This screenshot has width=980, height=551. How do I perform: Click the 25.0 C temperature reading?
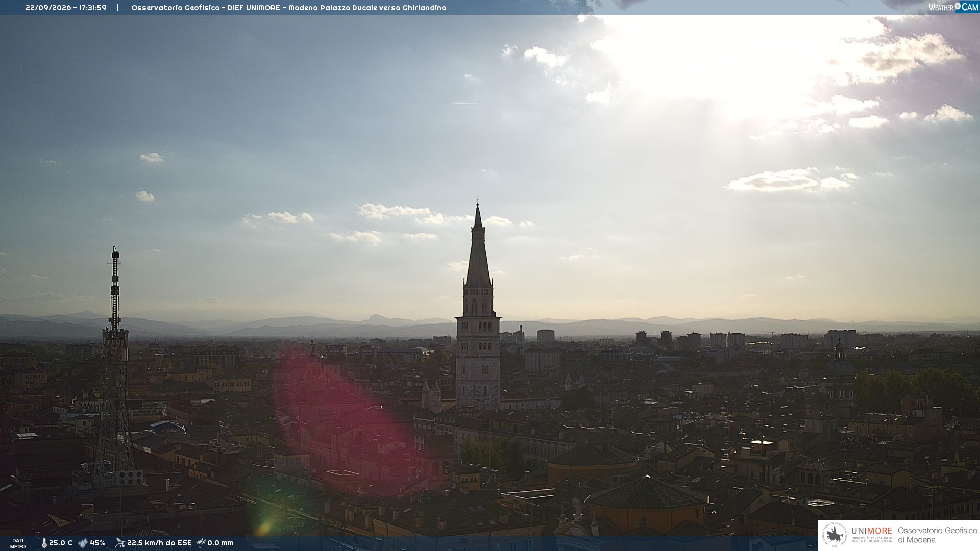coord(61,543)
